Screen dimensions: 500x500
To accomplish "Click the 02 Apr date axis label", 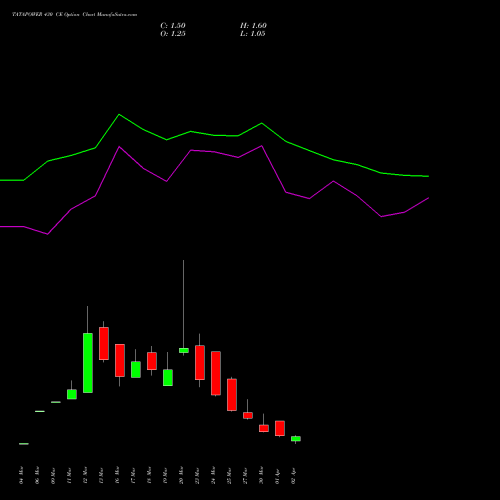I will click(293, 475).
